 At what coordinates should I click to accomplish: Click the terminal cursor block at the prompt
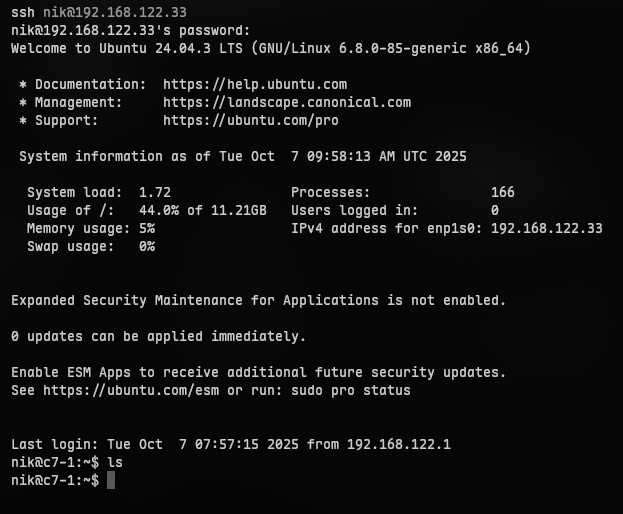111,481
